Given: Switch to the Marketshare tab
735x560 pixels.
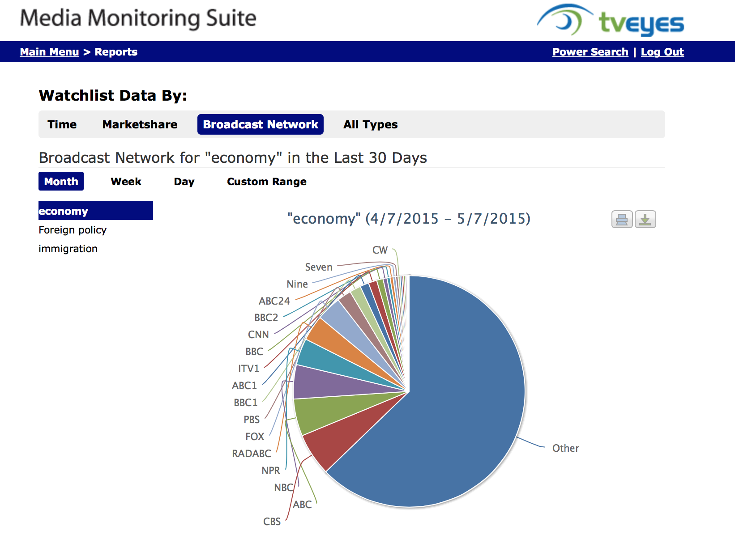Looking at the screenshot, I should 140,124.
